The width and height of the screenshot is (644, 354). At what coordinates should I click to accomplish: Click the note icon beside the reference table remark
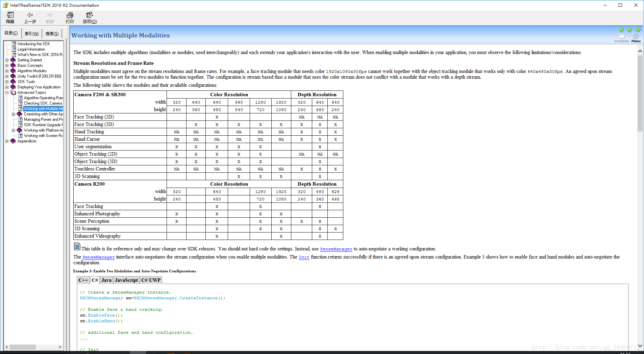point(77,247)
